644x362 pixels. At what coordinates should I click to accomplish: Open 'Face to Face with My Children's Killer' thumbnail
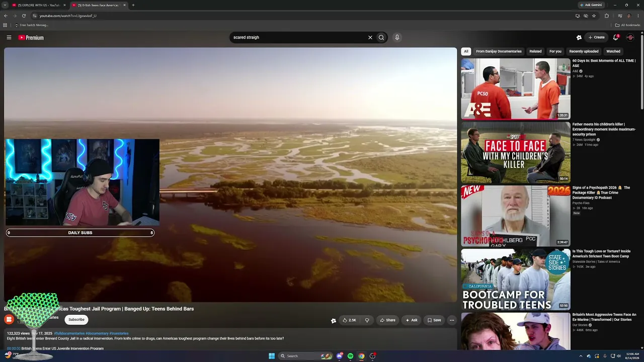[516, 152]
